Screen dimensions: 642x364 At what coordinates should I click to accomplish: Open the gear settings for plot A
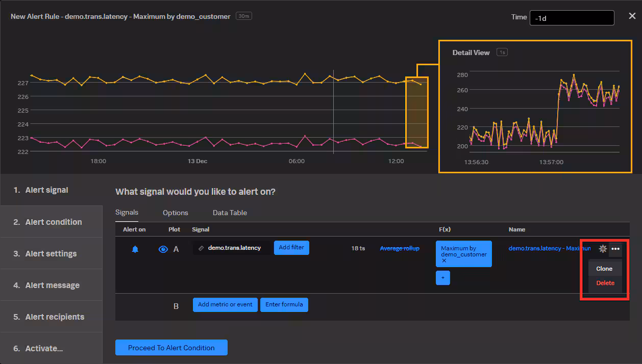click(x=603, y=249)
